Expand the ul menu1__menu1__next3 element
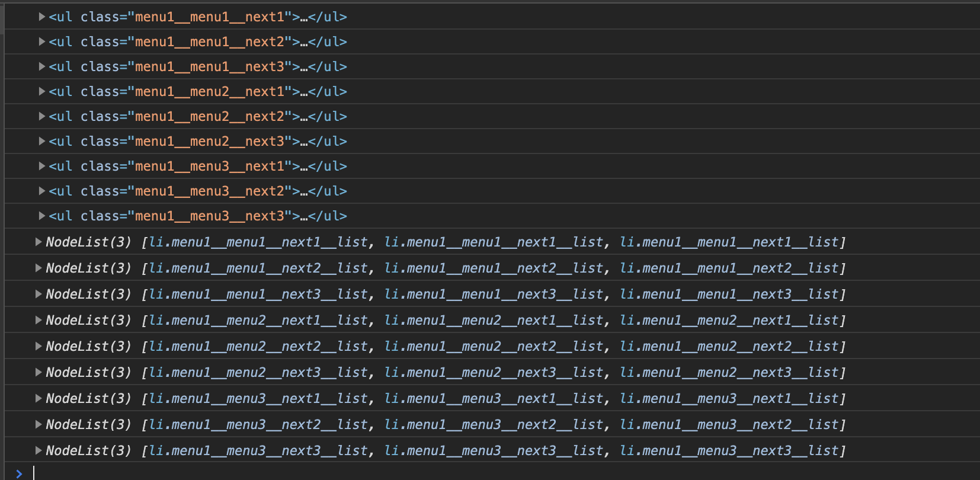The height and width of the screenshot is (480, 980). 42,66
